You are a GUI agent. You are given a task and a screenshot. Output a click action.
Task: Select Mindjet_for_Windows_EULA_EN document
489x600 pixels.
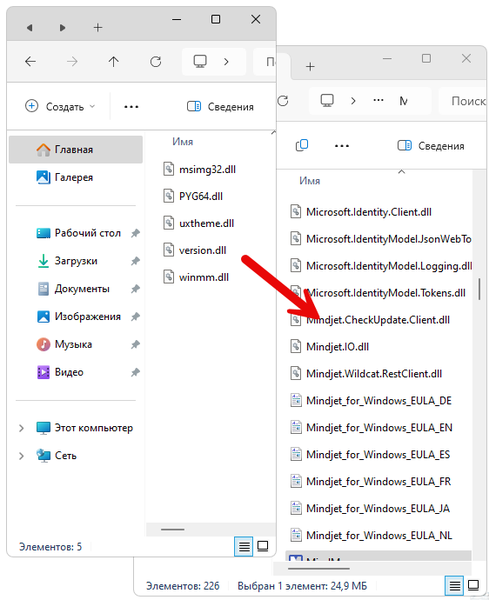(371, 427)
